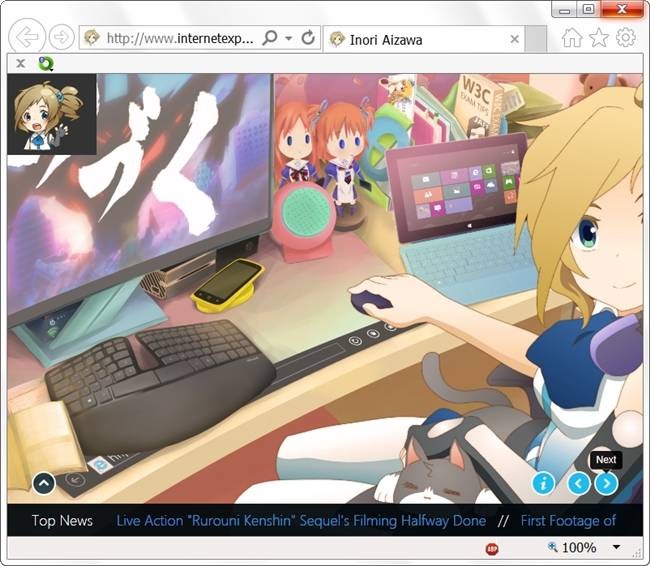Screen dimensions: 650x566
Task: Open the info circle button
Action: 543,483
